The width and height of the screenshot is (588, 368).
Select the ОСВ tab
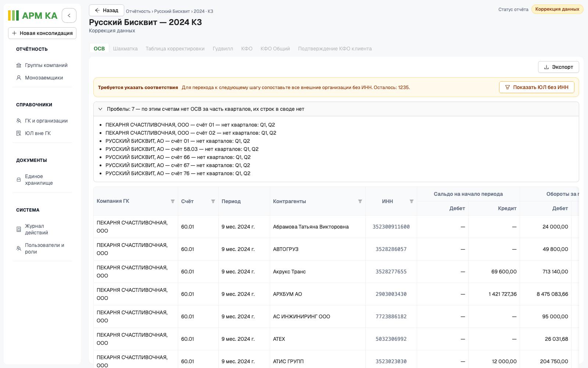pos(99,49)
